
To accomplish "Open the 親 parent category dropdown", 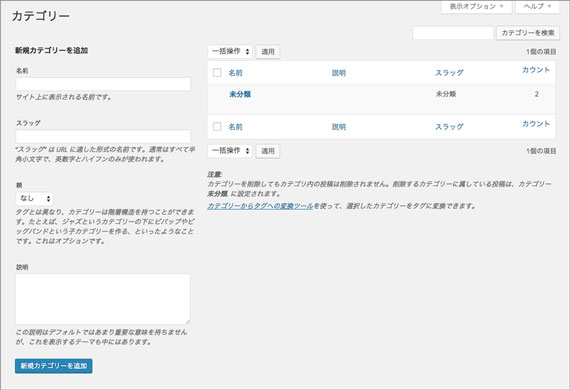I will [x=35, y=199].
